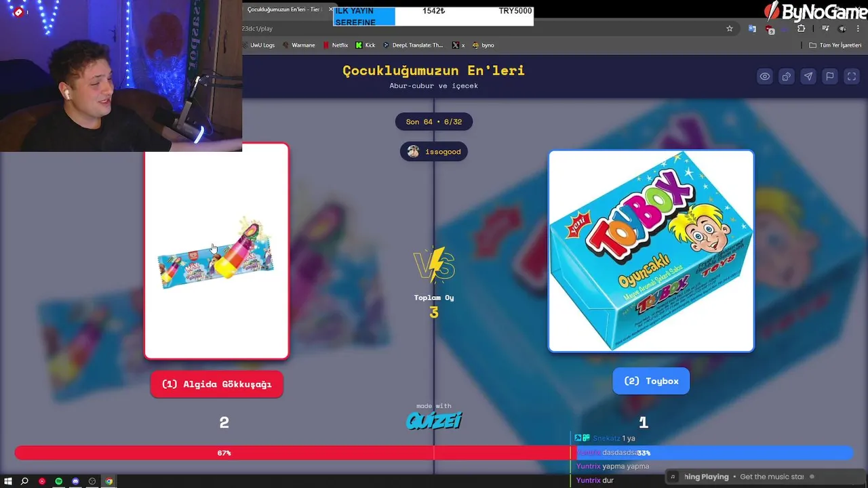Click the ILK YAYIN SEREFINE donation goal bar
The width and height of the screenshot is (868, 488).
(433, 16)
